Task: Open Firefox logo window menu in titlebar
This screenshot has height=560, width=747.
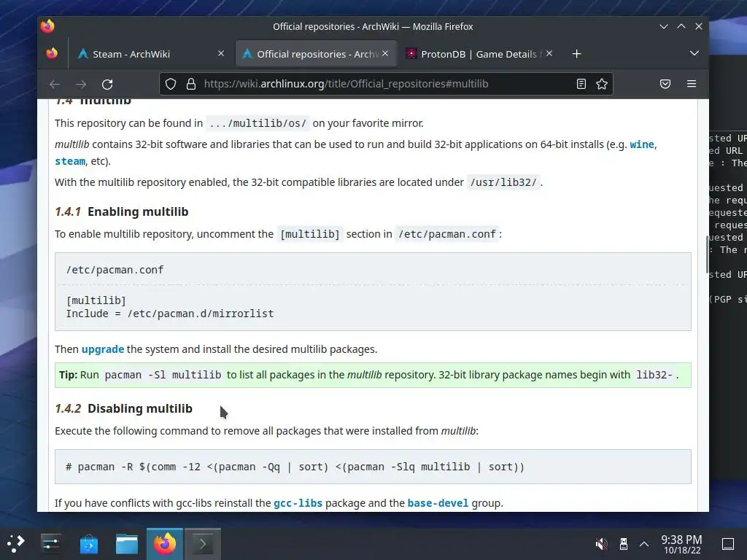Action: (x=47, y=26)
